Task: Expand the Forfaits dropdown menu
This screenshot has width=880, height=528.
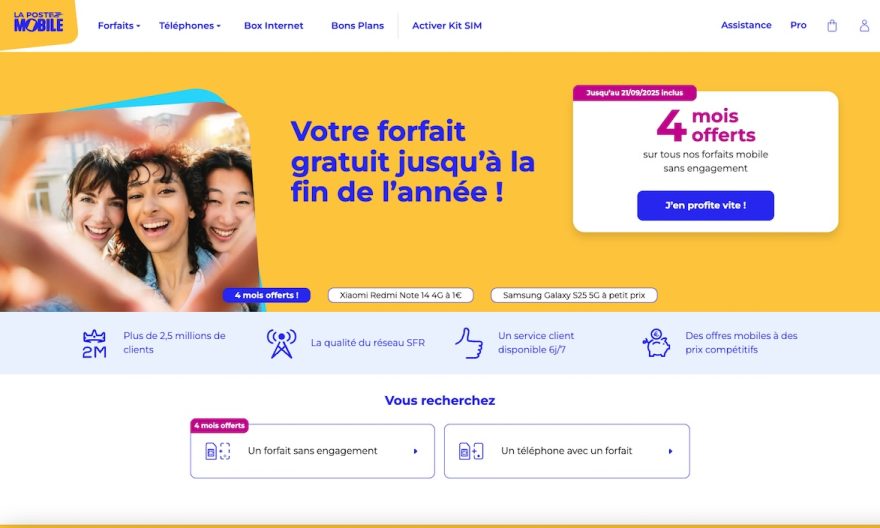Action: (119, 26)
